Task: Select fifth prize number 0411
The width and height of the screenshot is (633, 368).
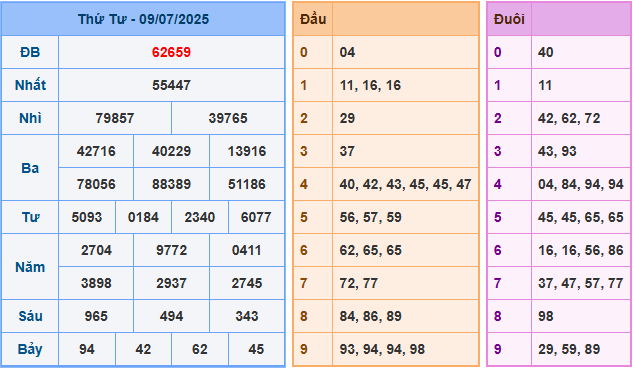Action: (247, 251)
